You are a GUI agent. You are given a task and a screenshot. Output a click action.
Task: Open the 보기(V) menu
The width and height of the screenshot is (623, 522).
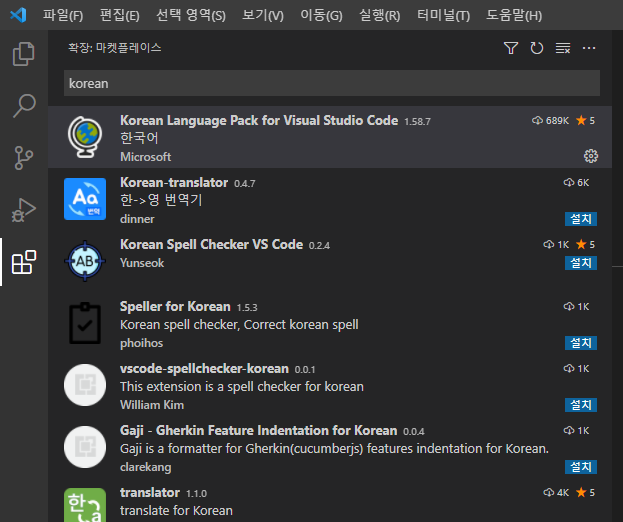pos(263,15)
